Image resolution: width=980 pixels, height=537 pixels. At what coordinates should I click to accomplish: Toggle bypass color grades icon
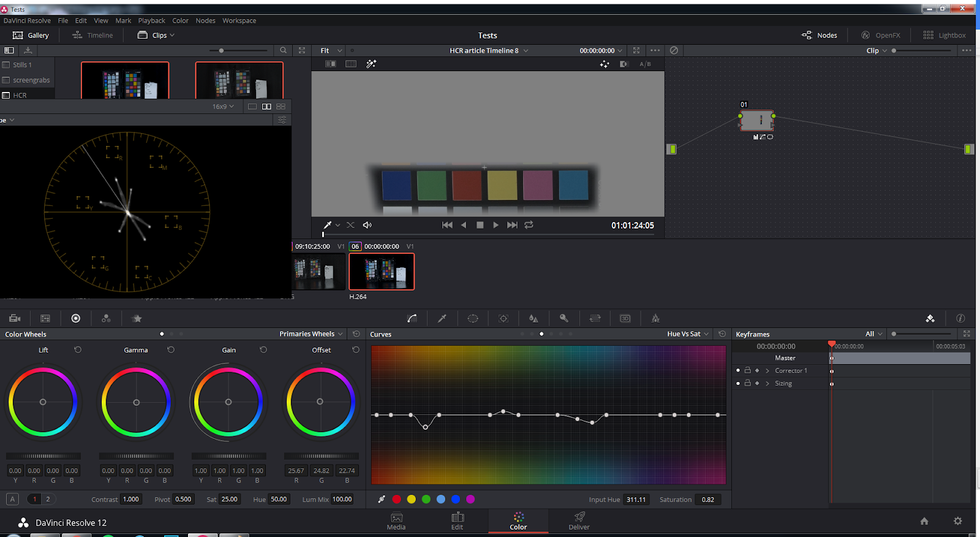674,50
